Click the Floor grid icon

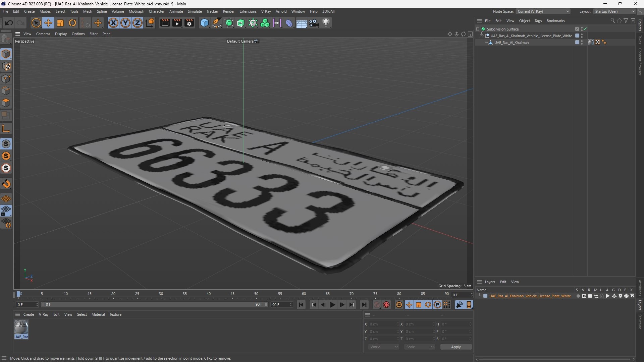302,23
